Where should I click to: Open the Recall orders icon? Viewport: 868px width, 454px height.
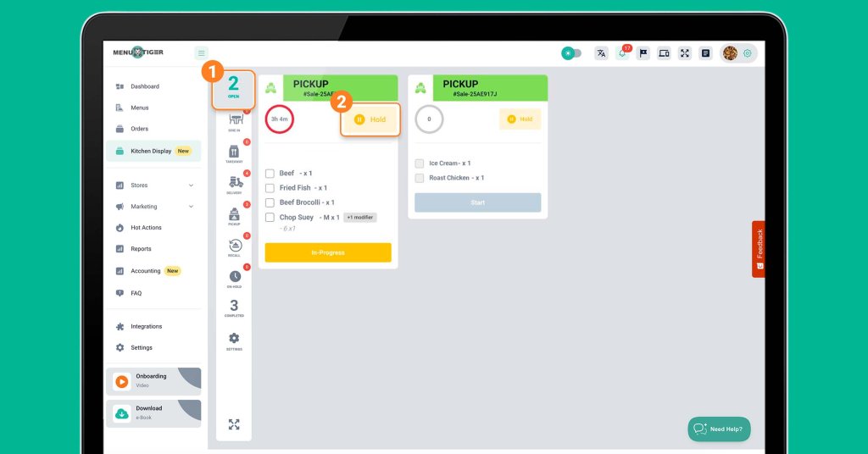point(234,246)
